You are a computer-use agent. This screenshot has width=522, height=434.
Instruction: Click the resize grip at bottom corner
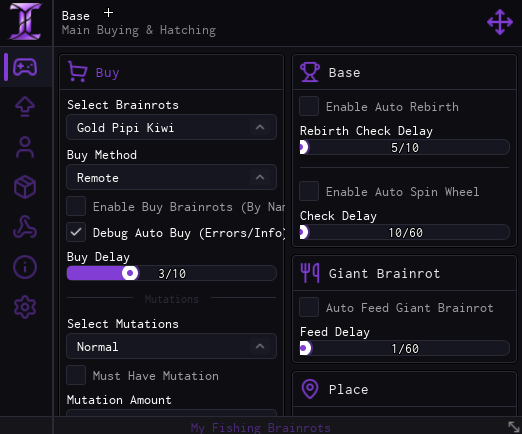click(x=514, y=427)
